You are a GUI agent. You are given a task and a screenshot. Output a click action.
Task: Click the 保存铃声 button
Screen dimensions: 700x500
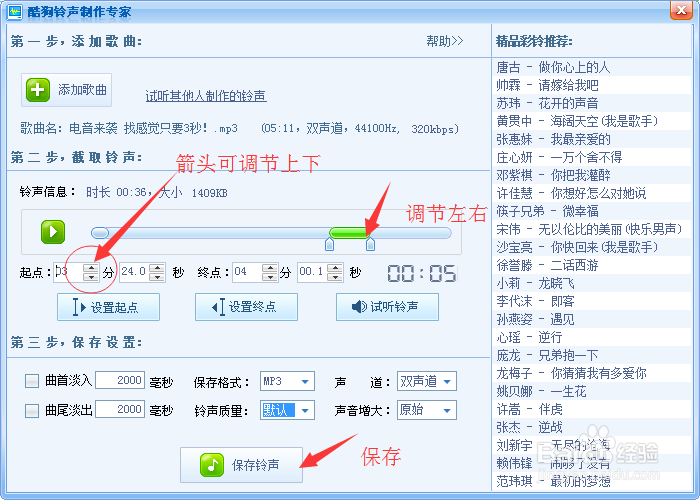(x=242, y=465)
